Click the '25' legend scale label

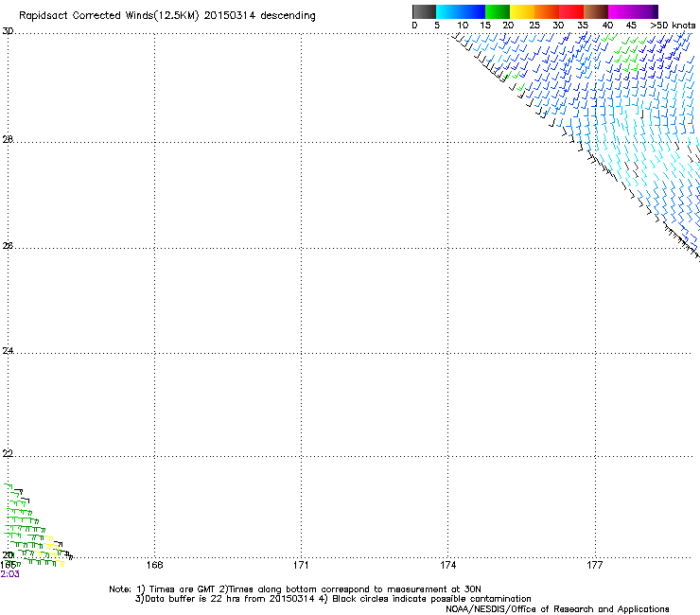[534, 26]
